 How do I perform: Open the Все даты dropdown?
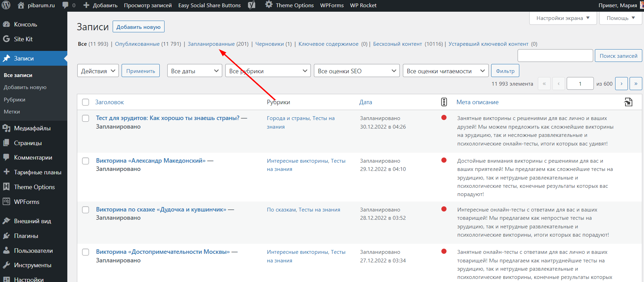tap(194, 71)
